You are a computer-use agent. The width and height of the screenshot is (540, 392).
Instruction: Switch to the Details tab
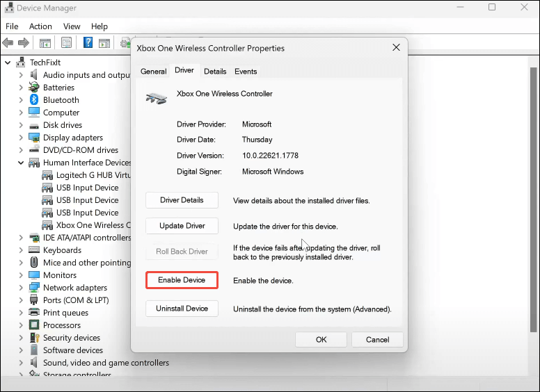coord(215,71)
